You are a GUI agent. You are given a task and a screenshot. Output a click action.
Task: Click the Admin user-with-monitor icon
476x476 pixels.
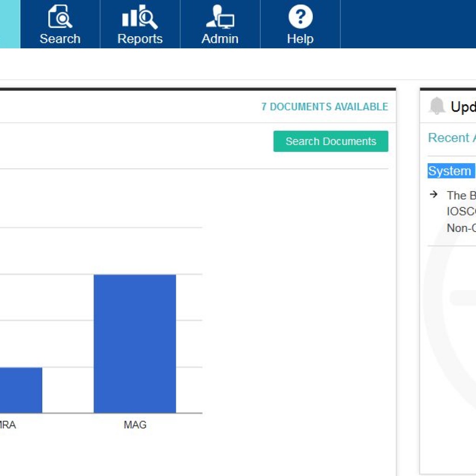point(220,18)
